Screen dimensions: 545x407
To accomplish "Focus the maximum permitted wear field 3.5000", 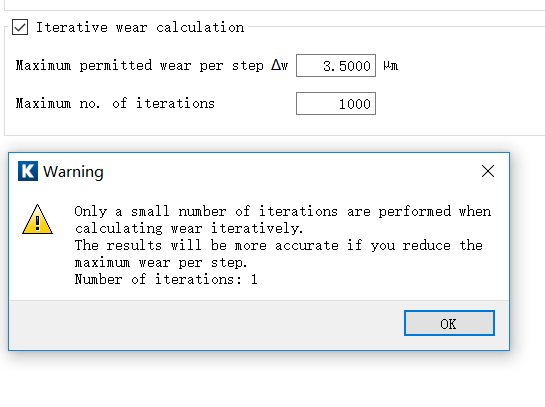I will (x=336, y=65).
